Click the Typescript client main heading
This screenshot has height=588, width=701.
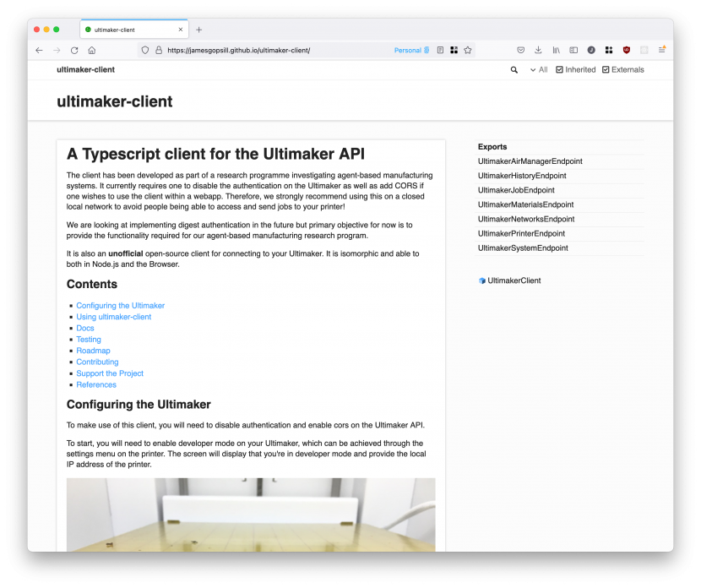pos(215,155)
